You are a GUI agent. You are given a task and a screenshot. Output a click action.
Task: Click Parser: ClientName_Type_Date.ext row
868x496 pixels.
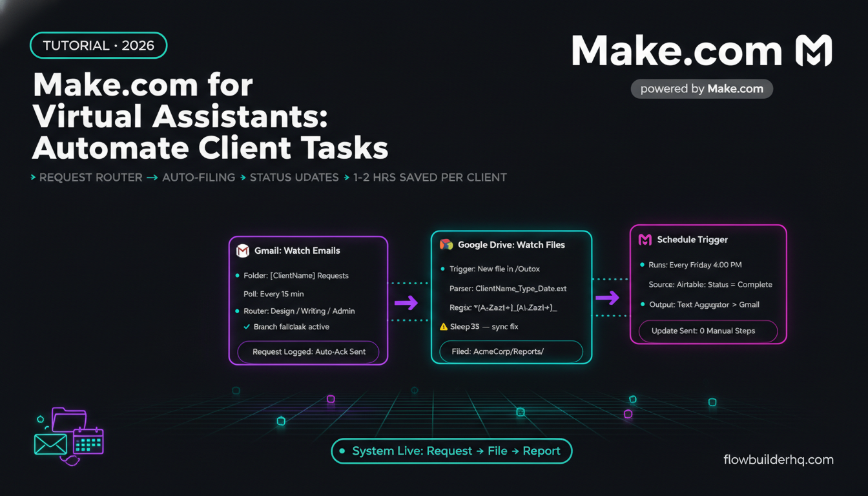click(x=508, y=288)
